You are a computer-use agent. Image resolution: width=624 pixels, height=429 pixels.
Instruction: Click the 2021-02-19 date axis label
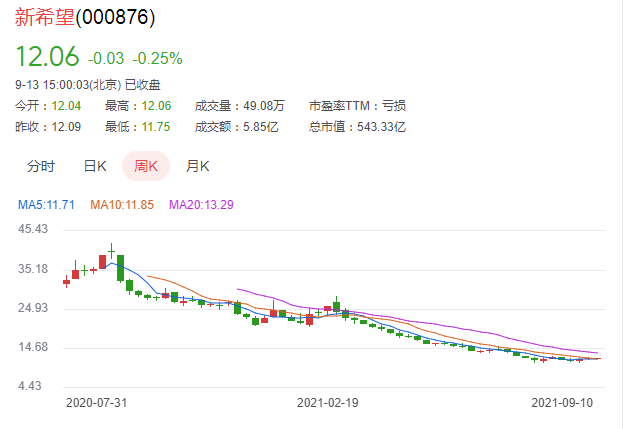tap(328, 403)
